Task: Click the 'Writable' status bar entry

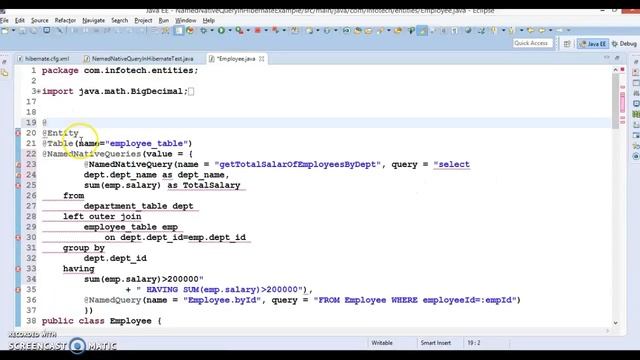Action: pos(382,343)
